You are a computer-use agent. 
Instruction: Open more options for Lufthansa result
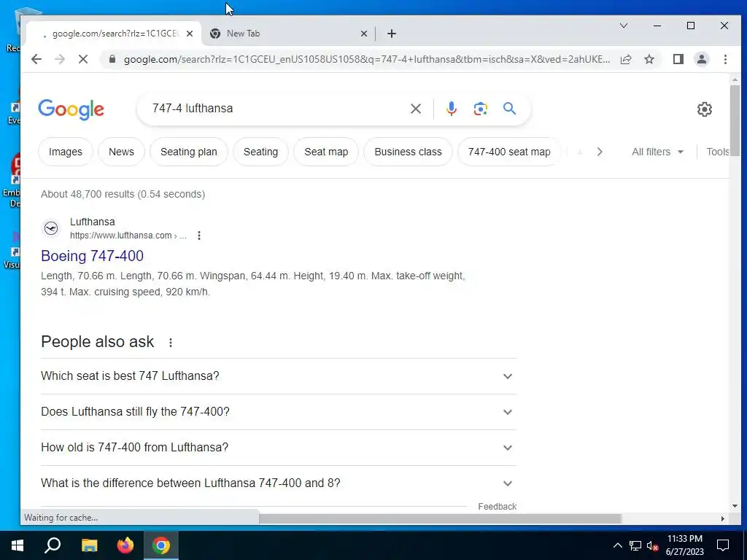199,236
